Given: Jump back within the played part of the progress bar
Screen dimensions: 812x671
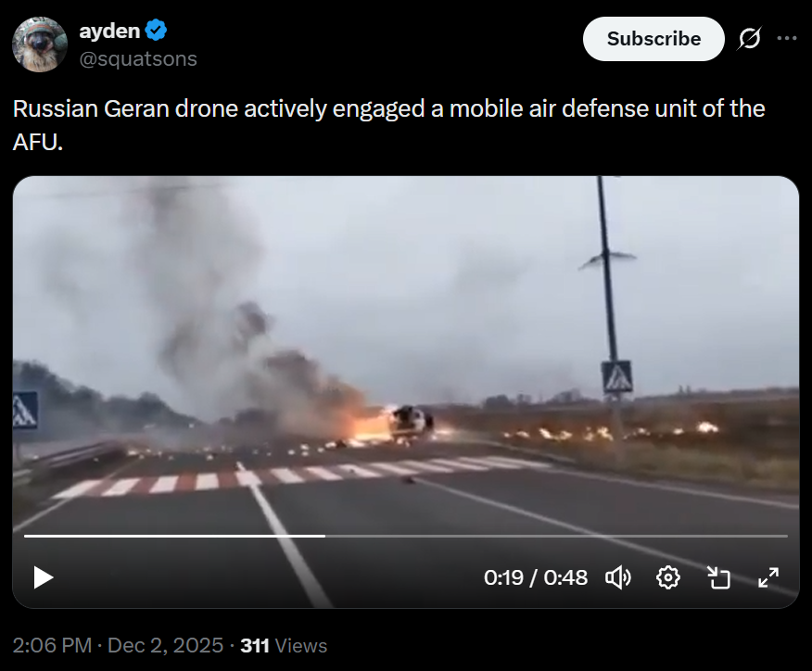Looking at the screenshot, I should point(174,536).
